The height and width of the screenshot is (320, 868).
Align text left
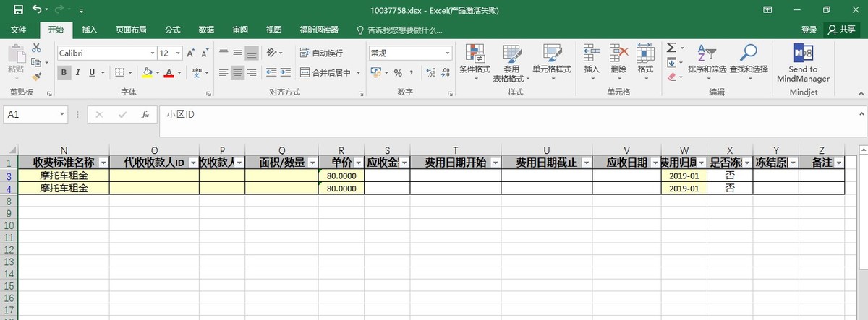click(224, 73)
